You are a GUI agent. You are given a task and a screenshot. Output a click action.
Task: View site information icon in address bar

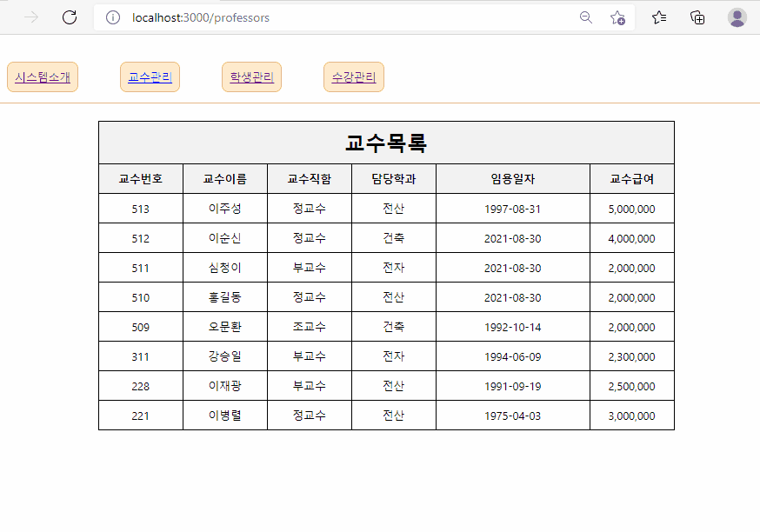pyautogui.click(x=113, y=17)
